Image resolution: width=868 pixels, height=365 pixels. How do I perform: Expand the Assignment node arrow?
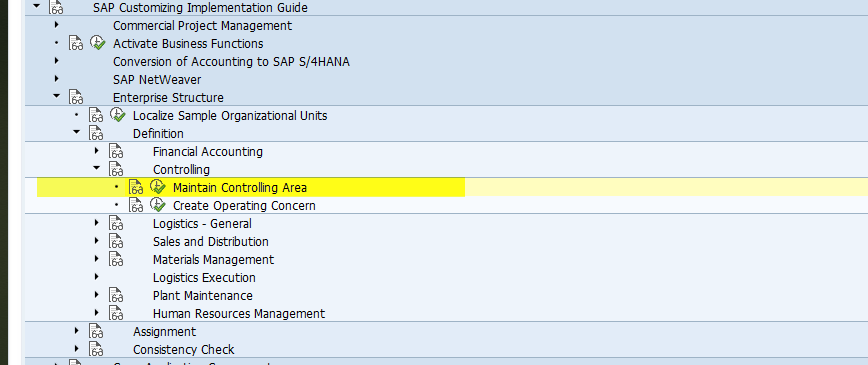tap(76, 331)
